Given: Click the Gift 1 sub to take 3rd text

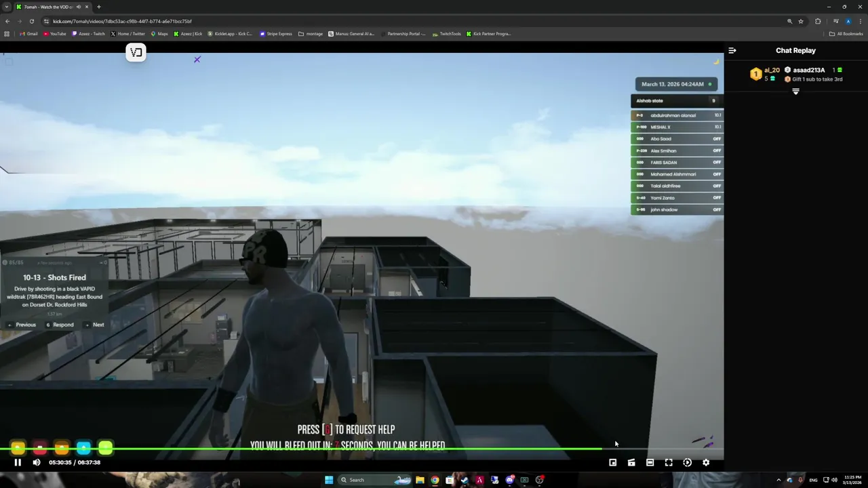Looking at the screenshot, I should point(817,79).
